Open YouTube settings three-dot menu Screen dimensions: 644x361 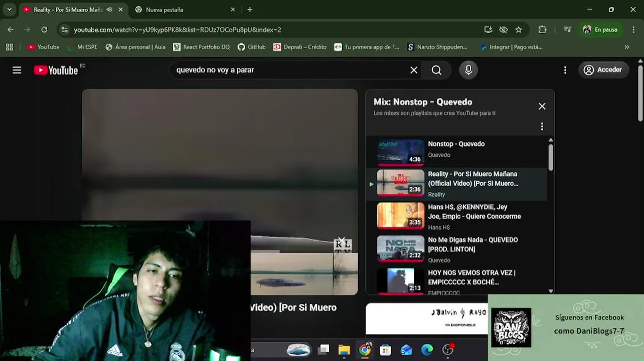pyautogui.click(x=565, y=70)
